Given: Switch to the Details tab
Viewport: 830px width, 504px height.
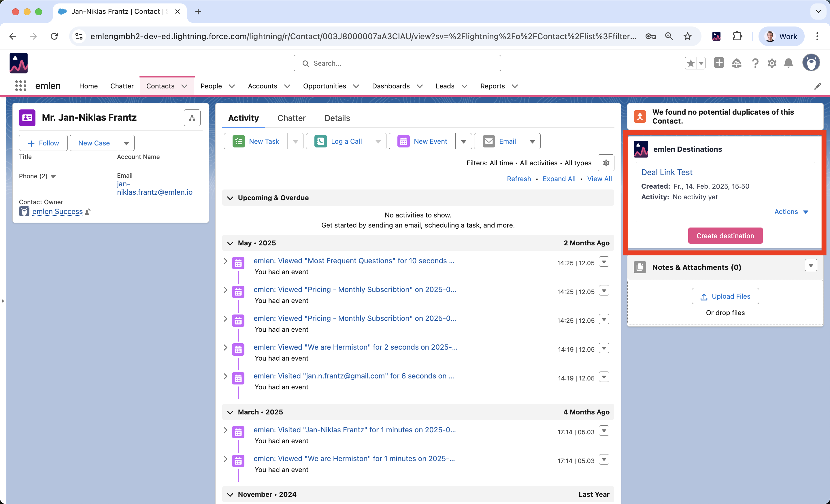Looking at the screenshot, I should [x=337, y=118].
